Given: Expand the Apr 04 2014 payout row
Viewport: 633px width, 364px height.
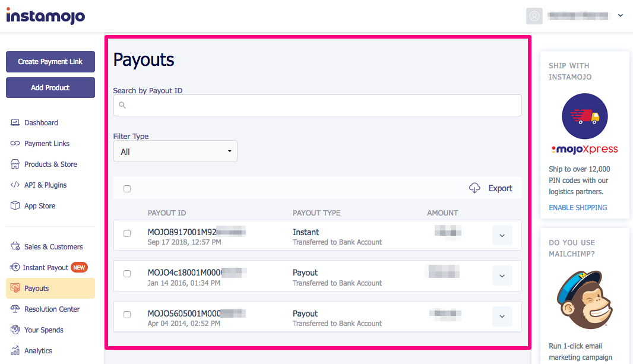Looking at the screenshot, I should coord(502,316).
